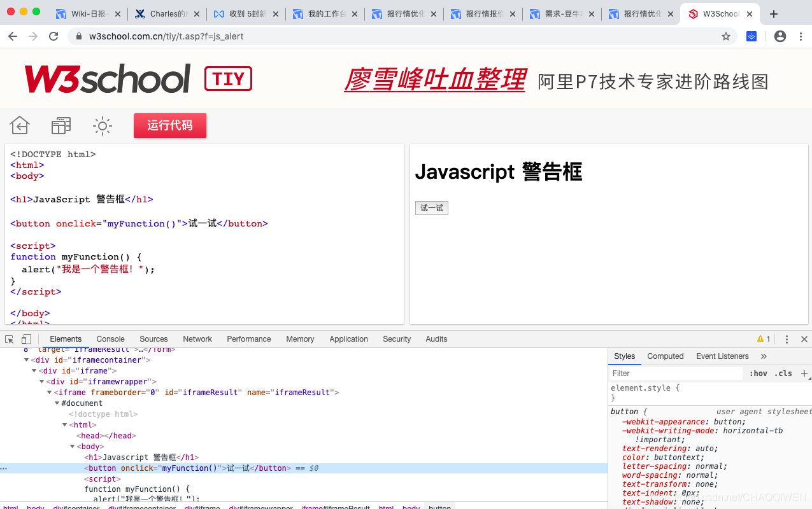Image resolution: width=812 pixels, height=509 pixels.
Task: Activate DevTools inspect element picker
Action: click(x=10, y=339)
